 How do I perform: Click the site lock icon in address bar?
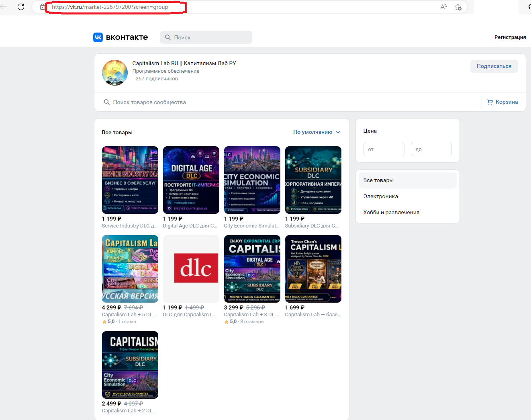(x=43, y=7)
